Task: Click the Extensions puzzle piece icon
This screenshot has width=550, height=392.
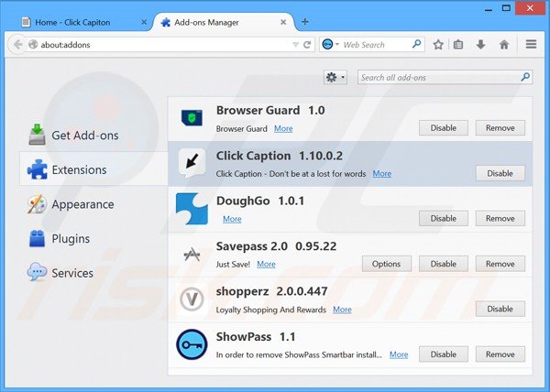Action: coord(37,169)
